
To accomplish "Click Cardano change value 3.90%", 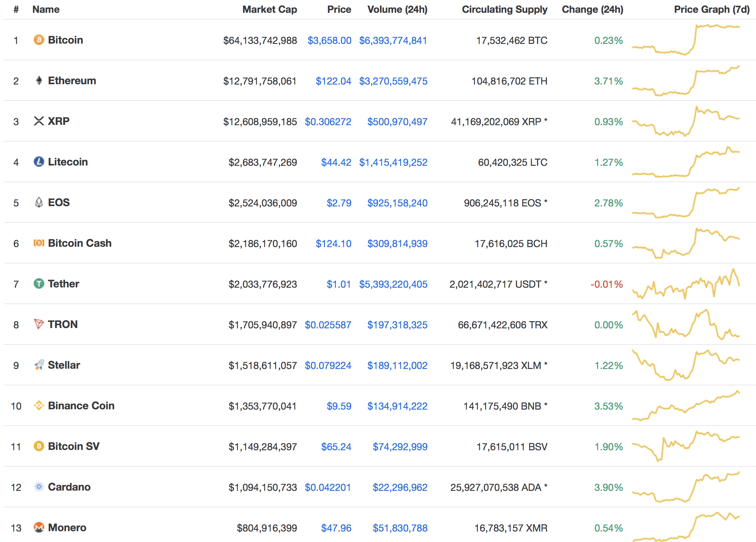I will [608, 488].
